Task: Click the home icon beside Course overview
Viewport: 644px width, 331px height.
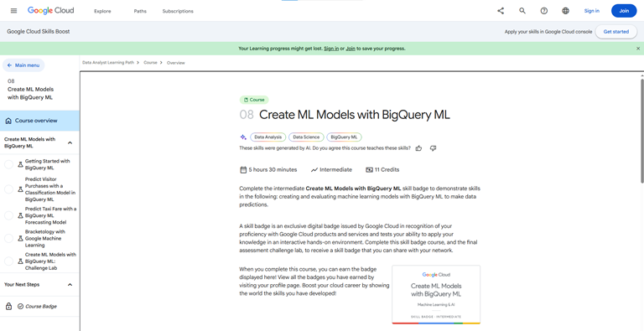Action: [8, 122]
